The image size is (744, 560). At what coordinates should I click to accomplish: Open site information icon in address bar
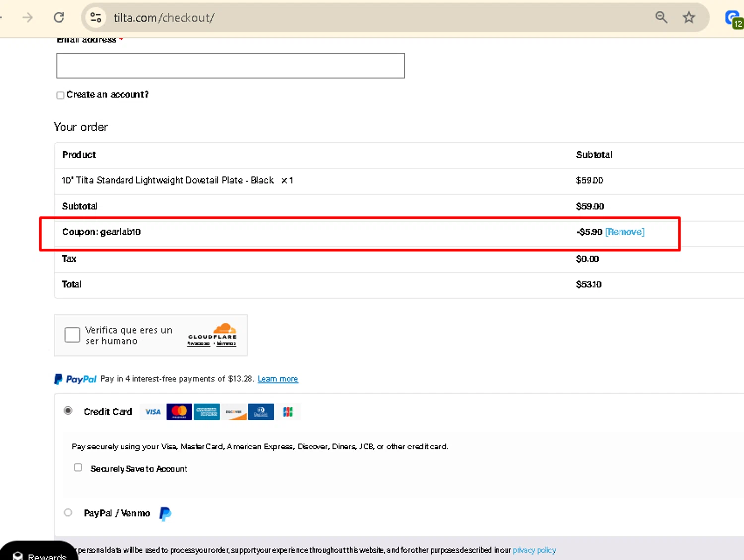[x=96, y=18]
